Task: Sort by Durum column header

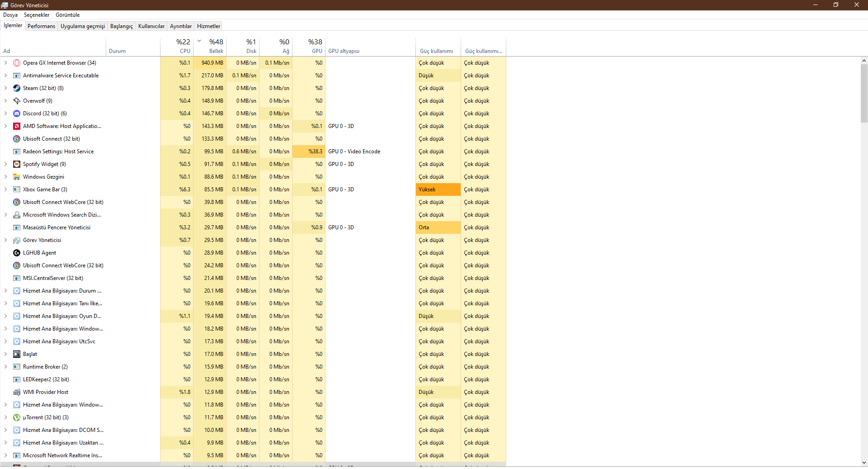Action: click(x=133, y=46)
